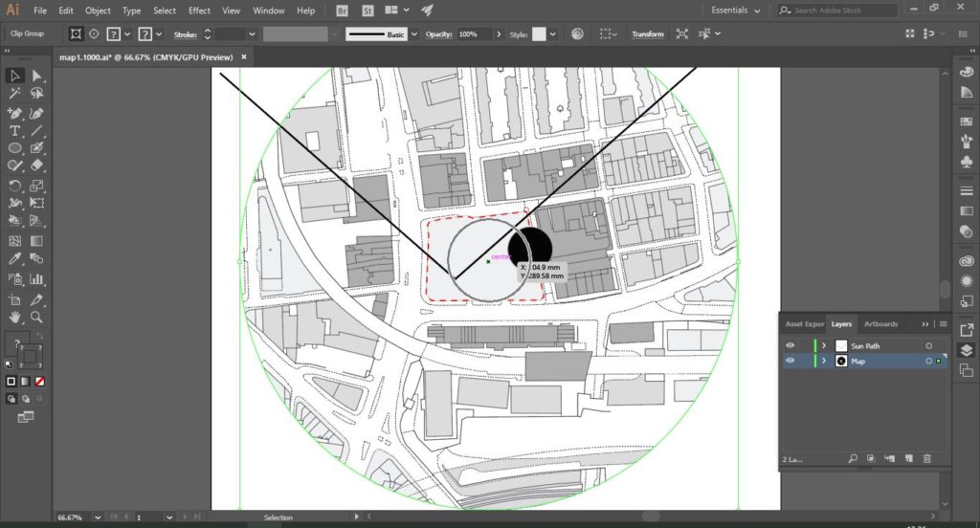Open Adobe Stock via St icon
The image size is (980, 528).
(367, 11)
